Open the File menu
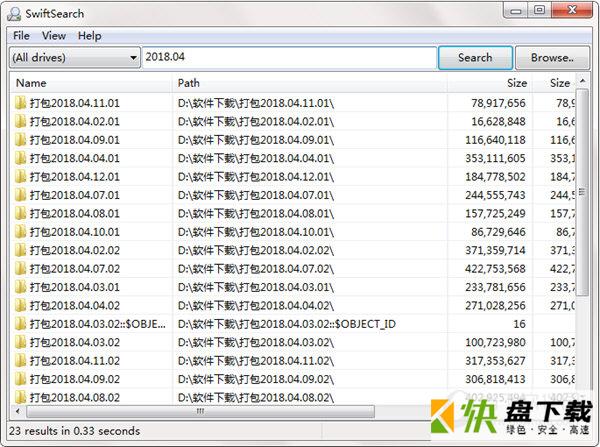The width and height of the screenshot is (600, 447). click(x=21, y=36)
